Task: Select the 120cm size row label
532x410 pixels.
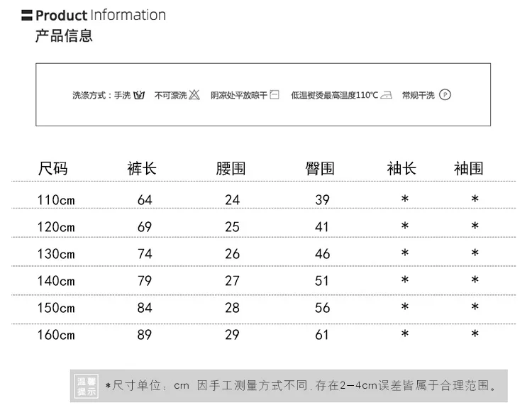Action: [x=56, y=227]
